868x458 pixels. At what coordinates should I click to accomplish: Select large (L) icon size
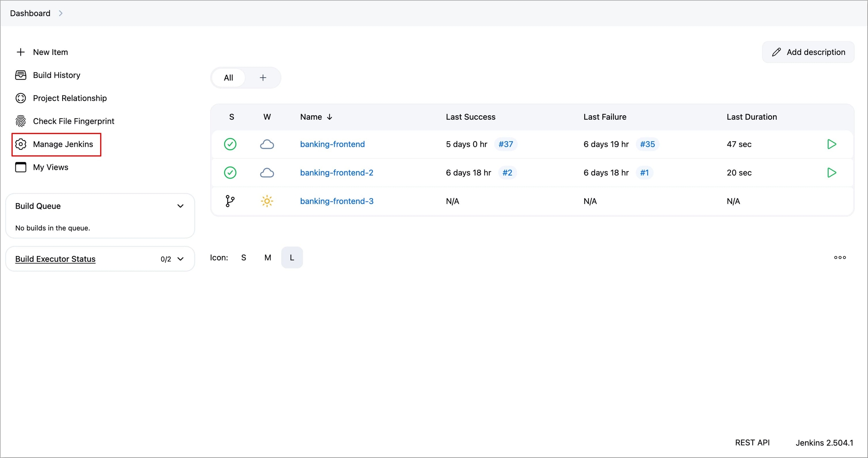(x=292, y=258)
